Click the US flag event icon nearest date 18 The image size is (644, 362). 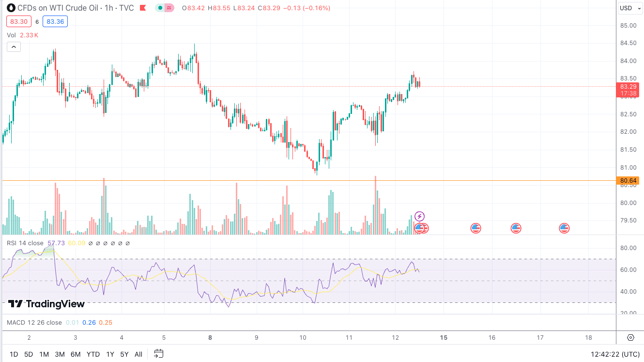click(x=564, y=228)
